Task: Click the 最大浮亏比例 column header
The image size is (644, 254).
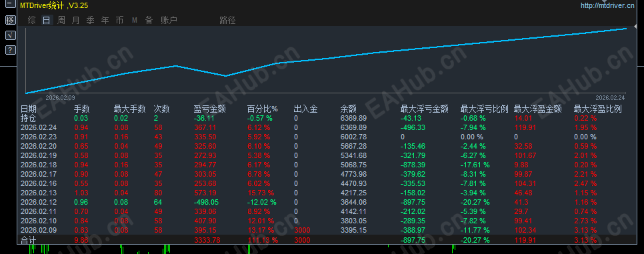Action: tap(484, 109)
